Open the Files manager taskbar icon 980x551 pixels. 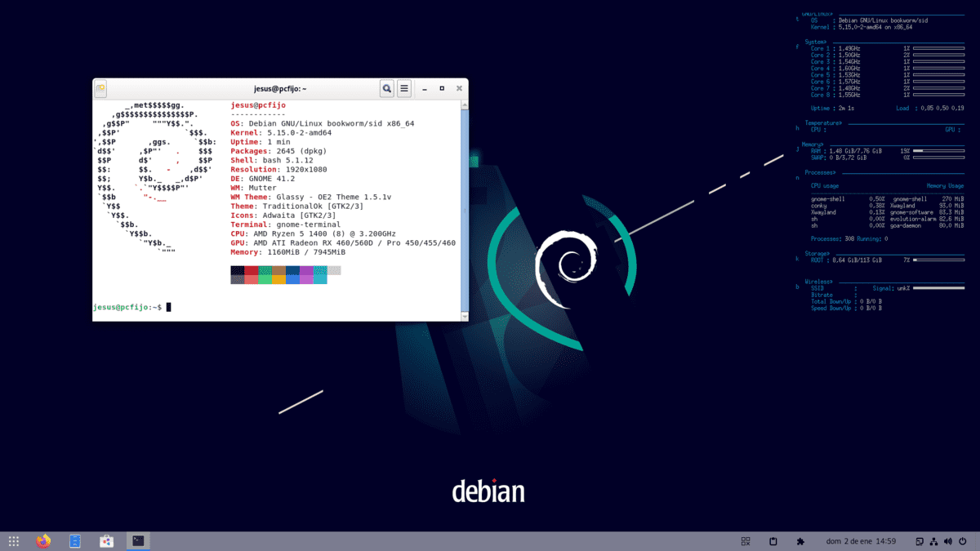point(75,541)
